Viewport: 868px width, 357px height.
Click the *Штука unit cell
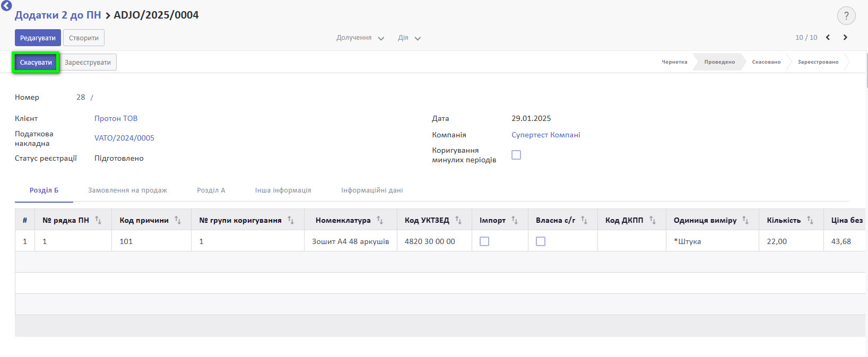[x=713, y=241]
